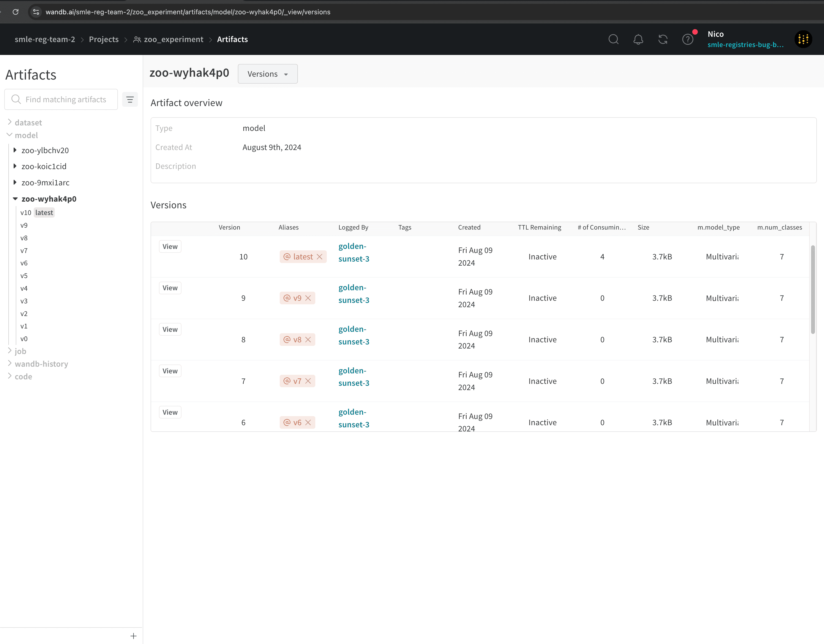The height and width of the screenshot is (644, 824).
Task: Click the browser reload icon
Action: tap(16, 12)
